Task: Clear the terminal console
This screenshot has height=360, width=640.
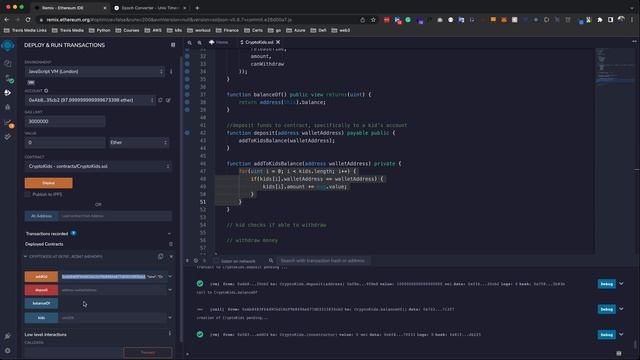Action: pos(196,261)
